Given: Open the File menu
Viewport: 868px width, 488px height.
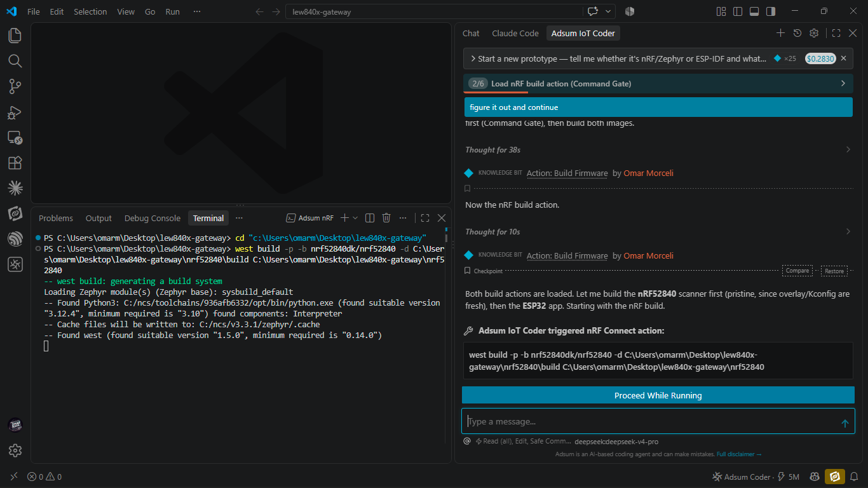Looking at the screenshot, I should (x=34, y=11).
